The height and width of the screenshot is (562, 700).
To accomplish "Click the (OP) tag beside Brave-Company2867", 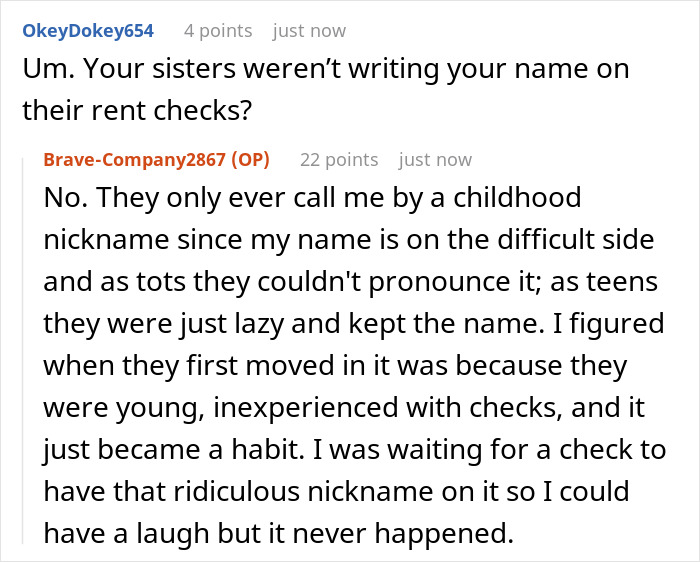I will [x=255, y=160].
